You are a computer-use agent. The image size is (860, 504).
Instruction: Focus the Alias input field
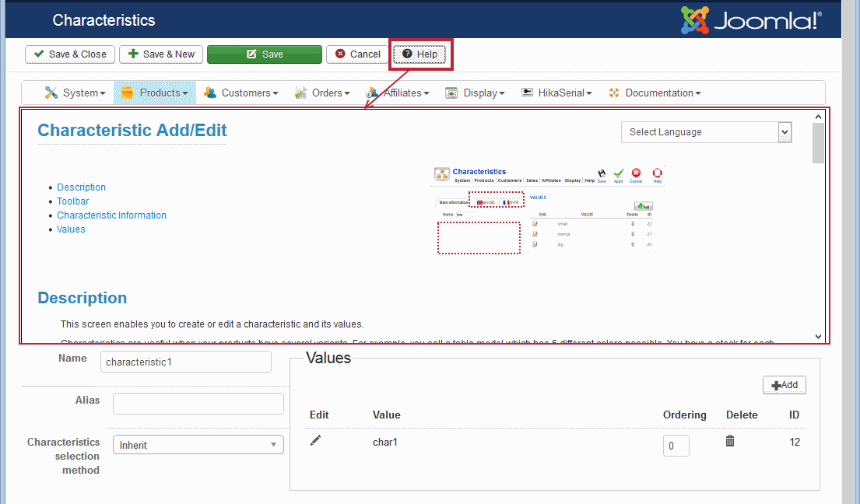coord(198,404)
